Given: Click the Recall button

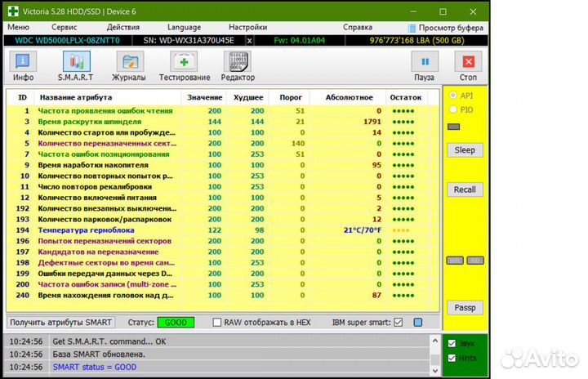Looking at the screenshot, I should tap(465, 189).
